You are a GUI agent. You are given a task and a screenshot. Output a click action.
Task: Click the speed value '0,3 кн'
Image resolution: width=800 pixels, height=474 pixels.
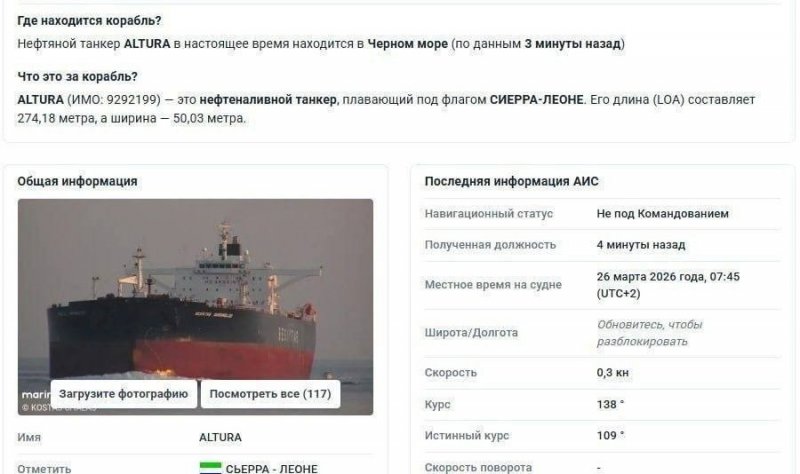(x=612, y=372)
